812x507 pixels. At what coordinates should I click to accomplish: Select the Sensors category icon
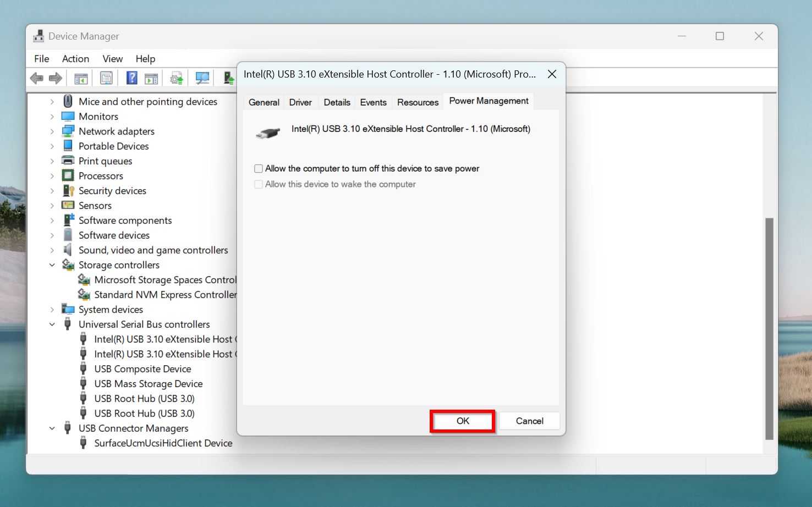tap(68, 205)
